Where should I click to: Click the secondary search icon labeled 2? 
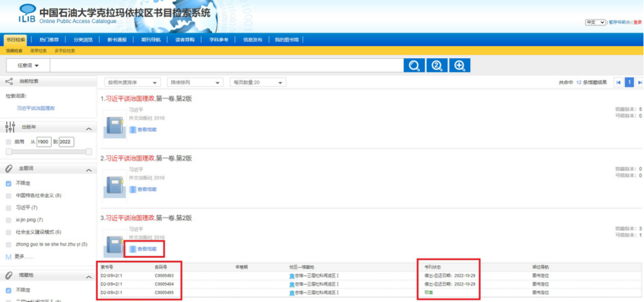coord(437,66)
